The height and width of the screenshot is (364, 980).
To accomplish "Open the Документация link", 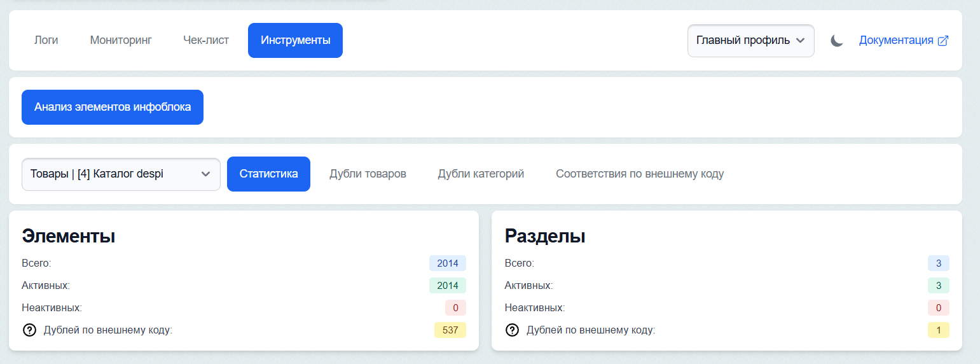I will tap(895, 41).
